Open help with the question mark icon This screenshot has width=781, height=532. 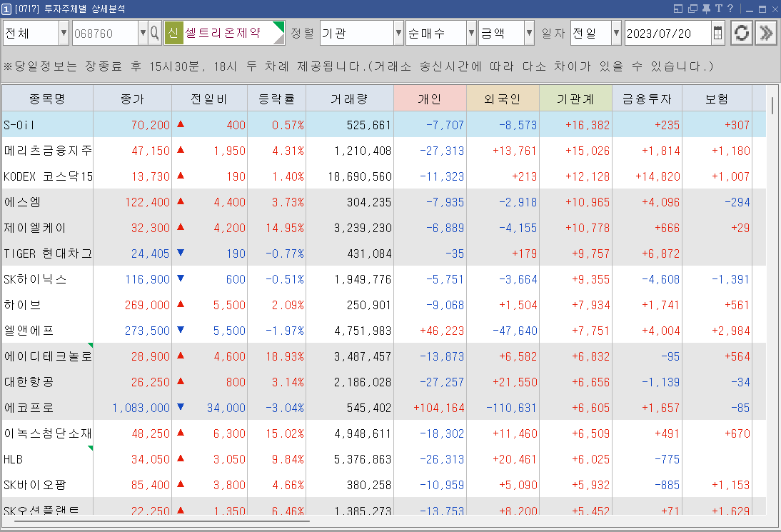tap(730, 9)
